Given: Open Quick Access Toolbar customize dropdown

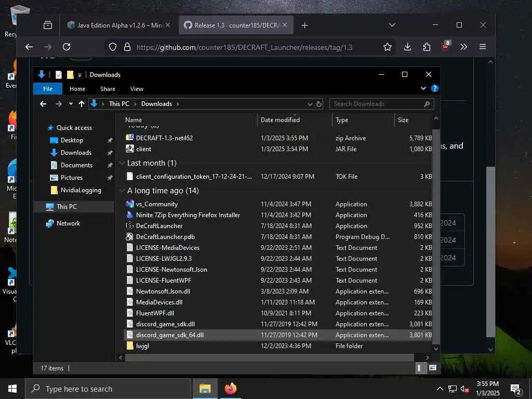Looking at the screenshot, I should (79, 75).
